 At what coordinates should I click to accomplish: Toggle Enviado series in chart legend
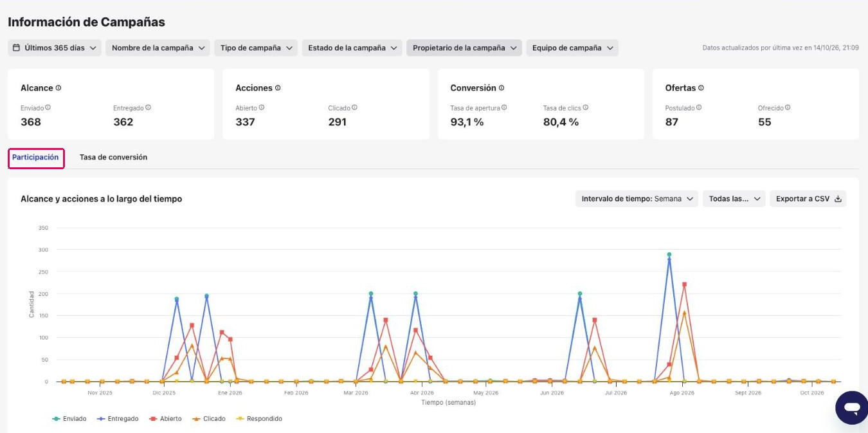(69, 419)
